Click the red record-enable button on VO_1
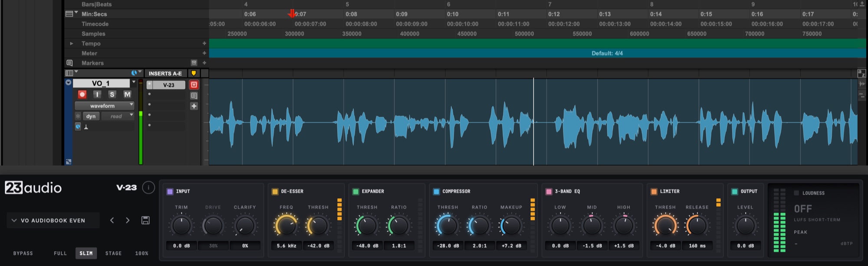 [x=82, y=94]
